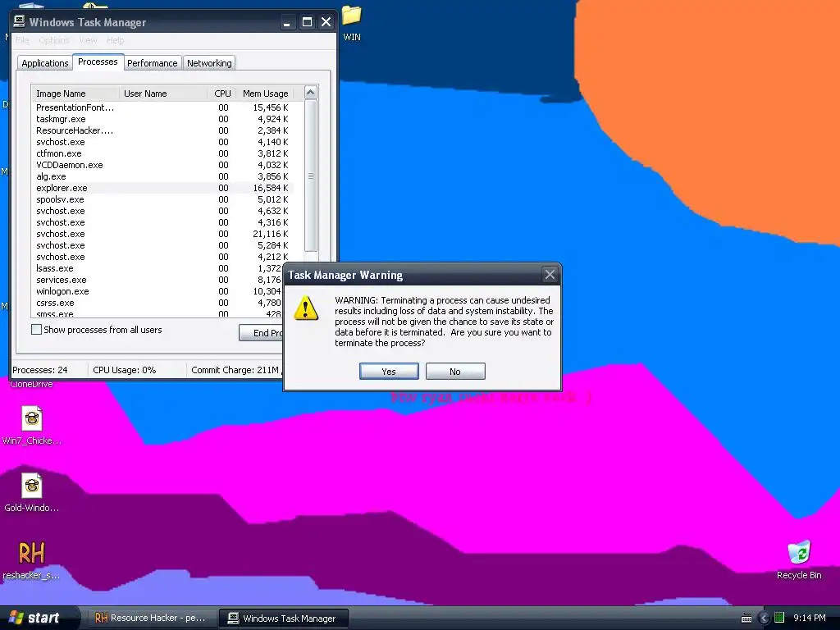Click the process list scrollbar thumb

(311, 176)
